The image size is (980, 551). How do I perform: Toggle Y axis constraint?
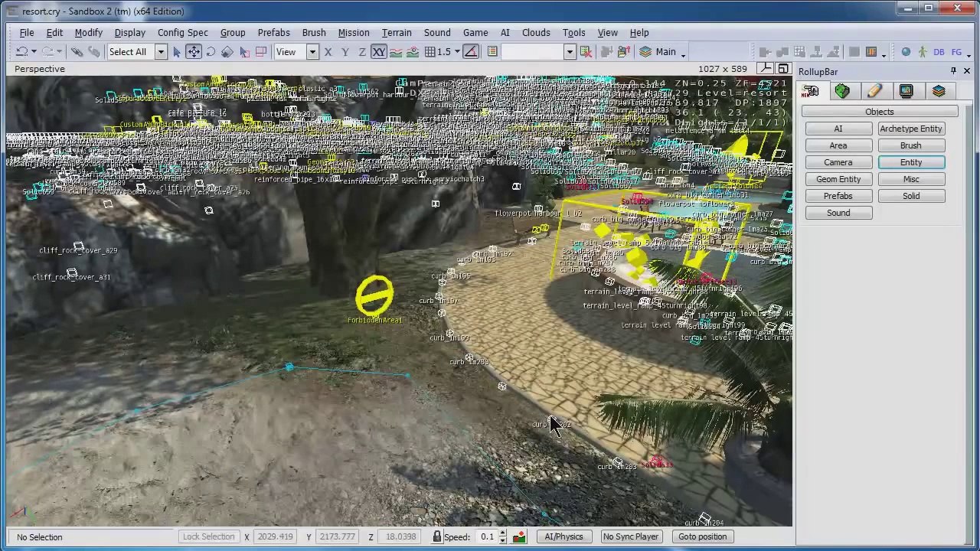(345, 52)
